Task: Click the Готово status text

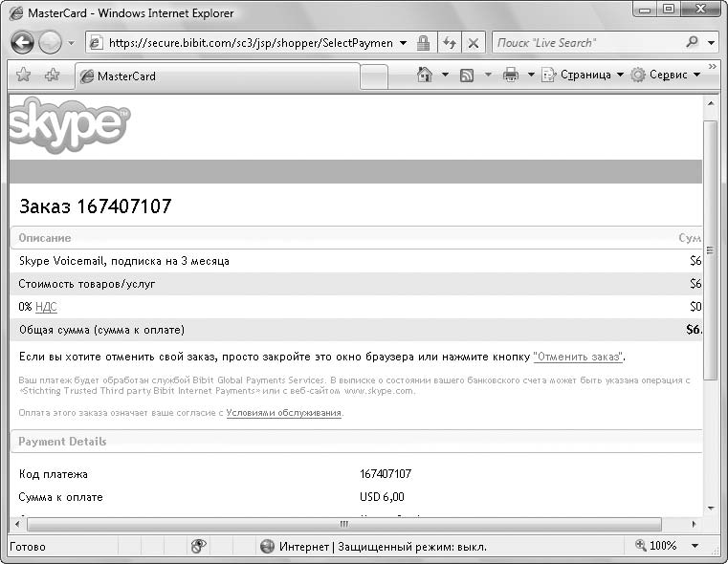Action: pyautogui.click(x=28, y=547)
